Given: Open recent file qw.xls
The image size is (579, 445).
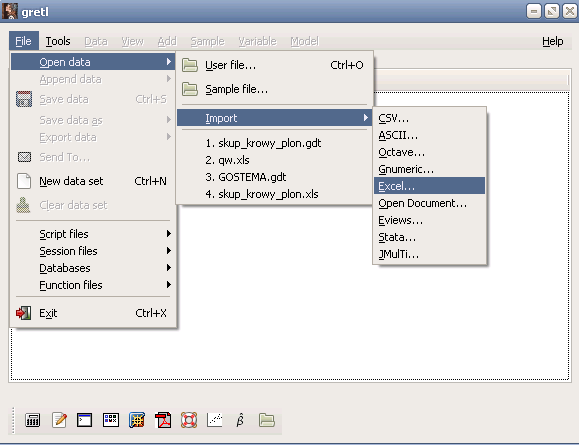Looking at the screenshot, I should [x=274, y=160].
